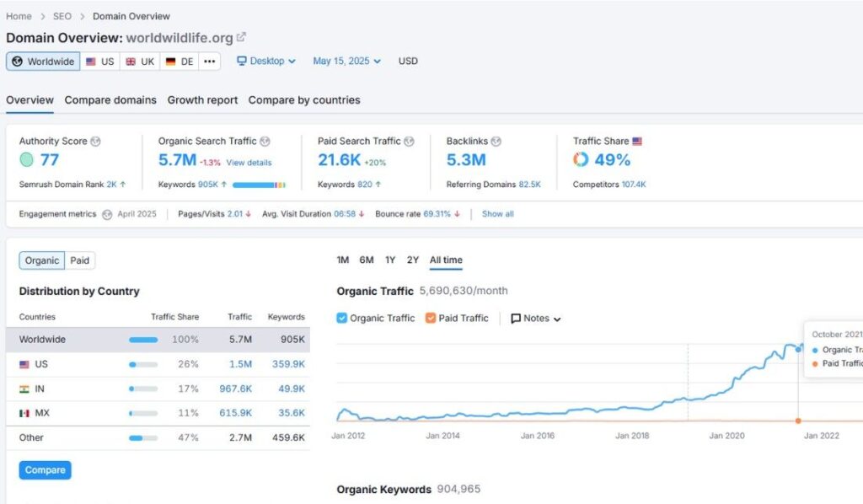Open the May 15, 2025 date dropdown

point(346,61)
